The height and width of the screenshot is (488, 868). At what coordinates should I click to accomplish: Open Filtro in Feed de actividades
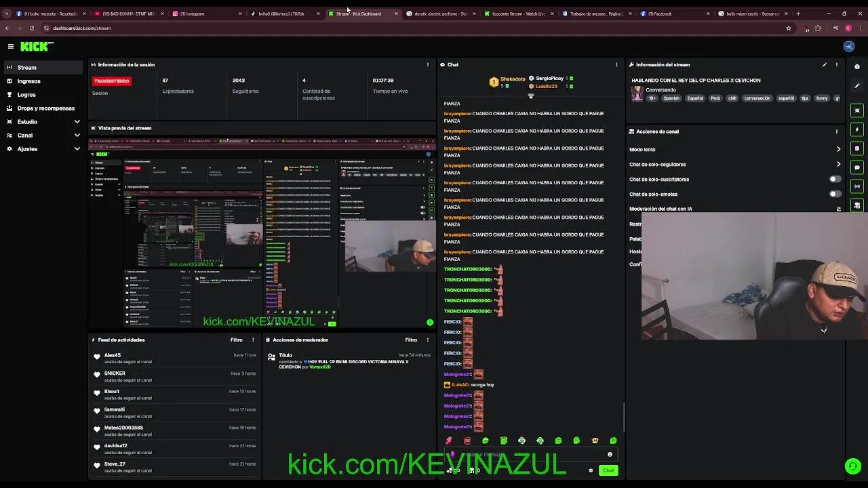tap(236, 340)
